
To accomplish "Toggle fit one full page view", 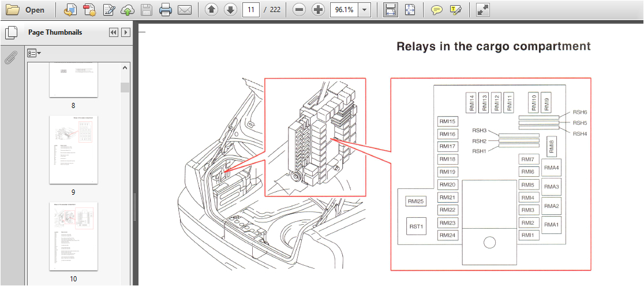I will coord(410,10).
